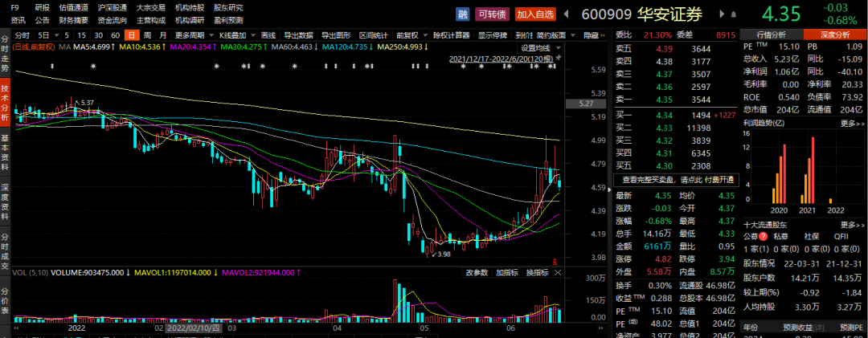Open the 资金流向 menu item
The width and height of the screenshot is (868, 338).
[x=113, y=20]
